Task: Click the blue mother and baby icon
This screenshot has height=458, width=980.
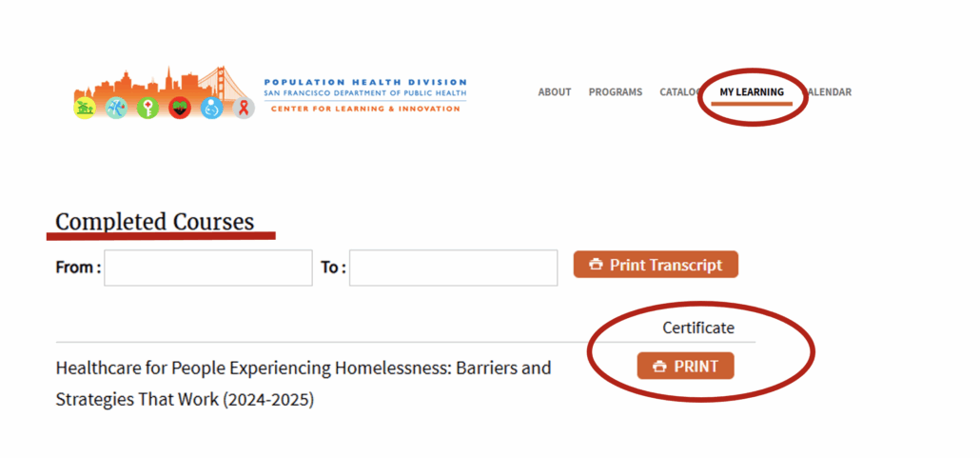Action: tap(211, 109)
